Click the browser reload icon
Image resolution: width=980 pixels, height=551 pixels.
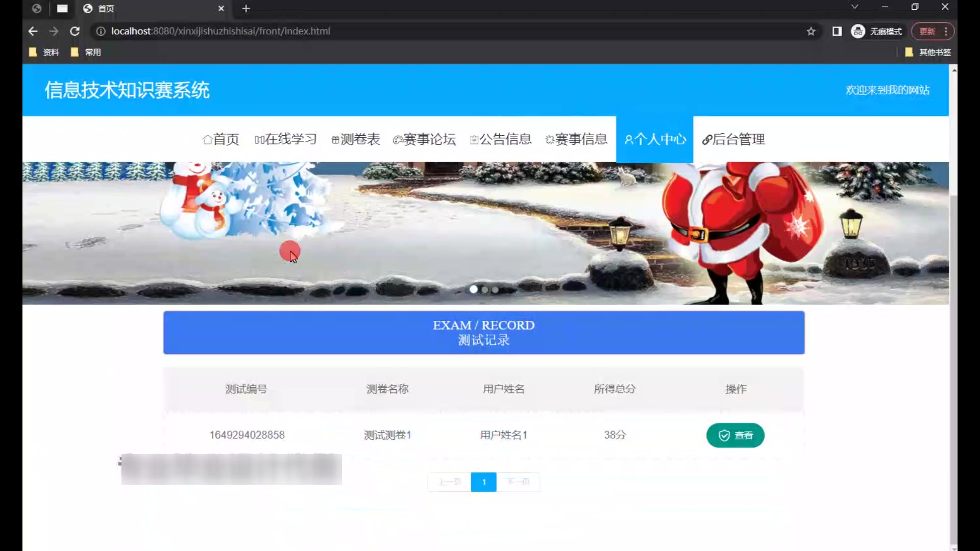pyautogui.click(x=75, y=31)
